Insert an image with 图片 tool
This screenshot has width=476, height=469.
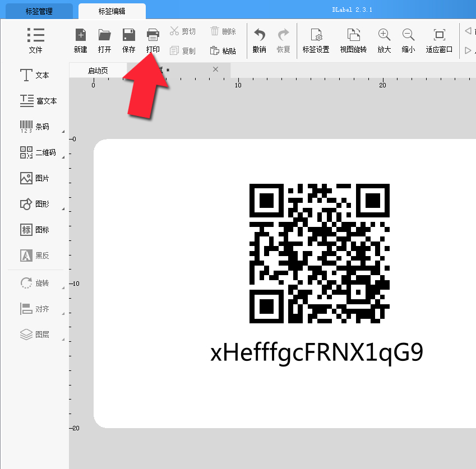(x=34, y=178)
